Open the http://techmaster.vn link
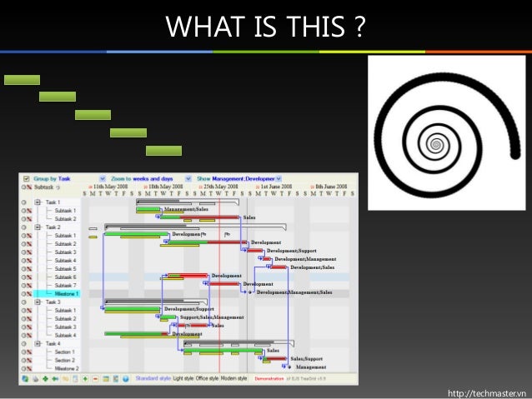This screenshot has width=532, height=399. point(487,393)
